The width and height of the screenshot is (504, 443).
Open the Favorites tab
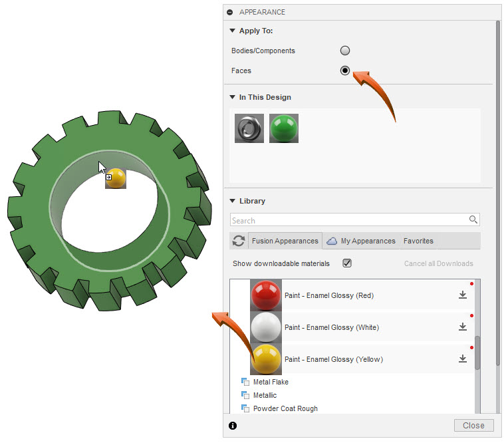(x=418, y=241)
